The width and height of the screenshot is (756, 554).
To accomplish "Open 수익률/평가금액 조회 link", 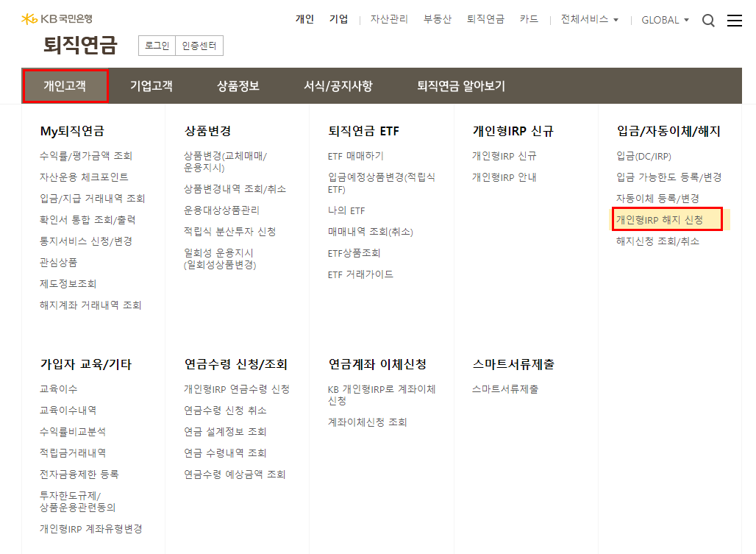I will click(x=86, y=156).
